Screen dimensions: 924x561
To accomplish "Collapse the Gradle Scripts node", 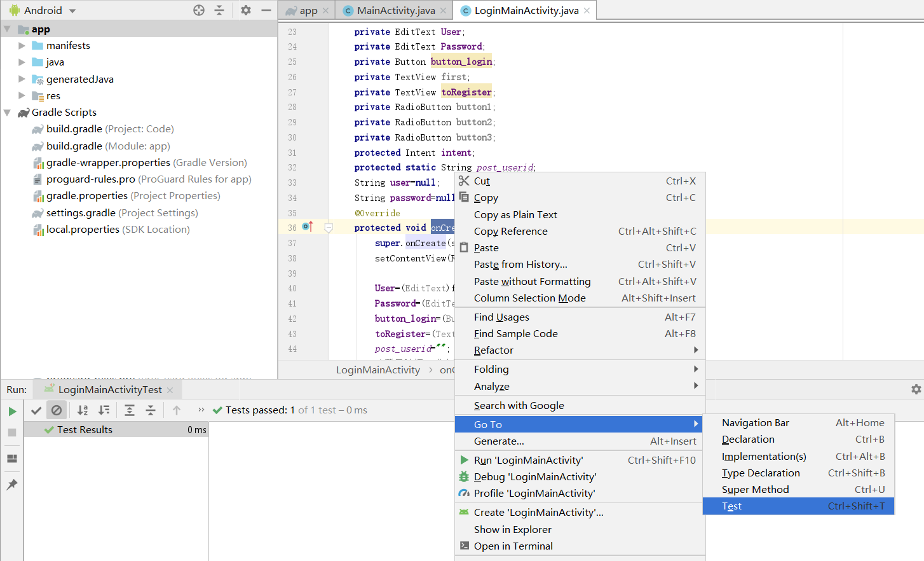I will click(7, 112).
